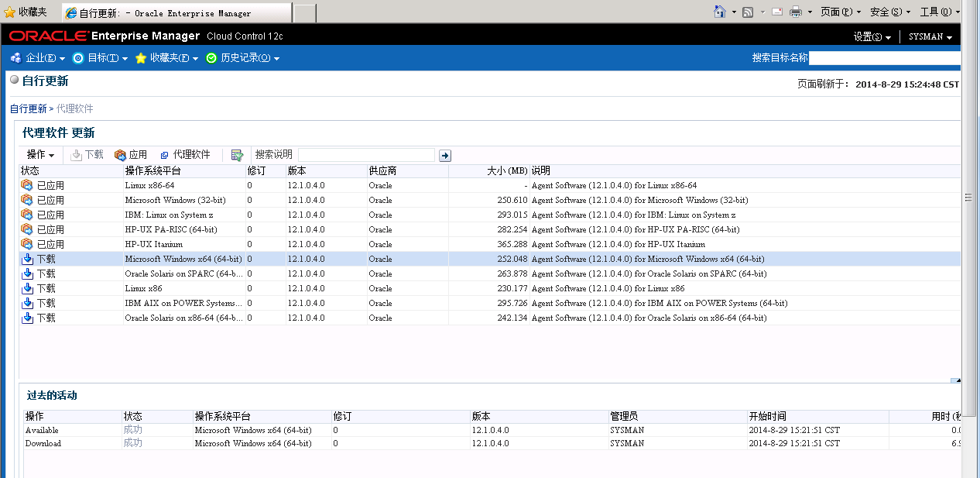Sort by 供应商 column header
The image size is (980, 478).
(x=408, y=170)
